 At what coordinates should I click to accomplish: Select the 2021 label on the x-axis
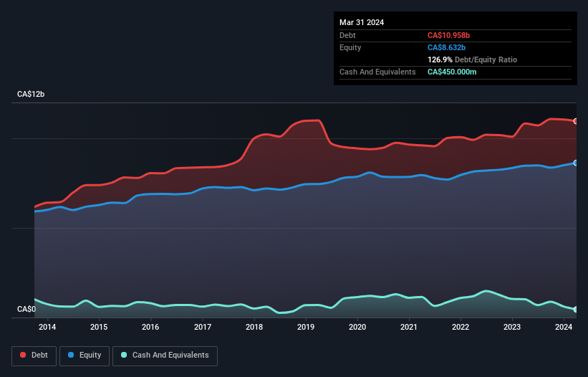409,327
